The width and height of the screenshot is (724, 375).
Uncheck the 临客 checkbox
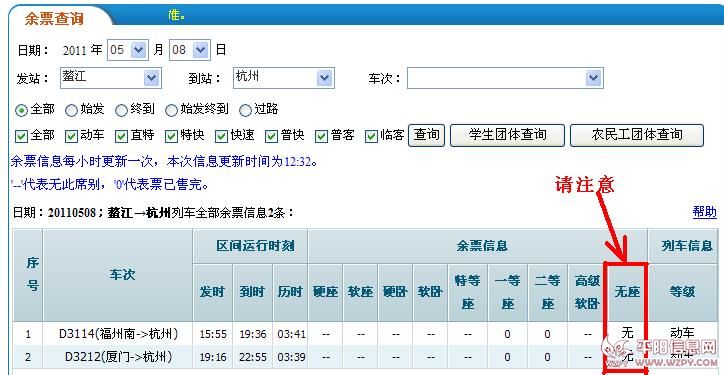click(371, 136)
